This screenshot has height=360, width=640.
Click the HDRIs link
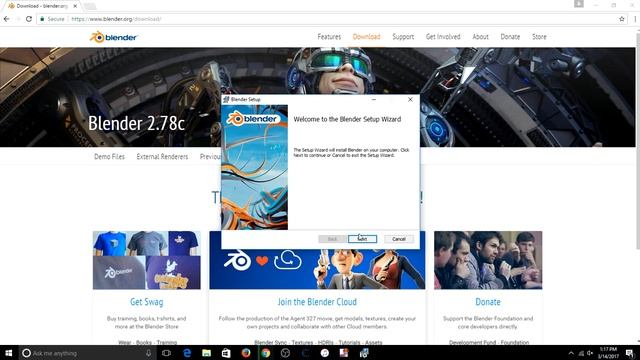point(326,342)
